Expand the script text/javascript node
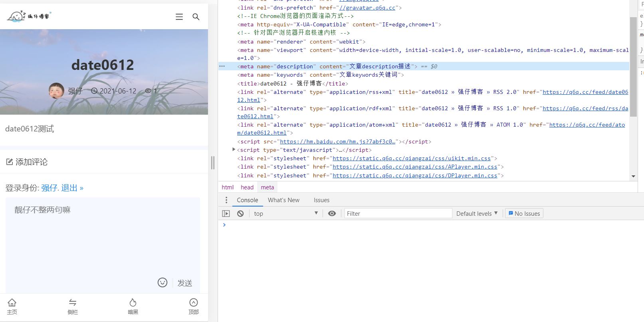644x322 pixels. (234, 150)
